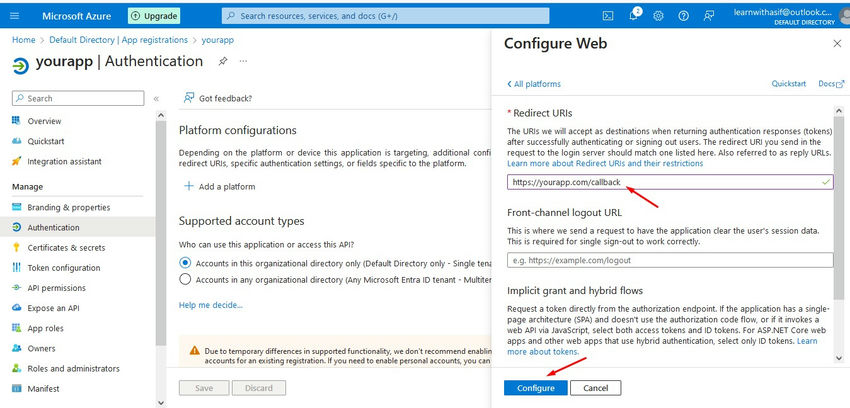
Task: Select any organizational directory Multitenant radio
Action: pos(185,279)
